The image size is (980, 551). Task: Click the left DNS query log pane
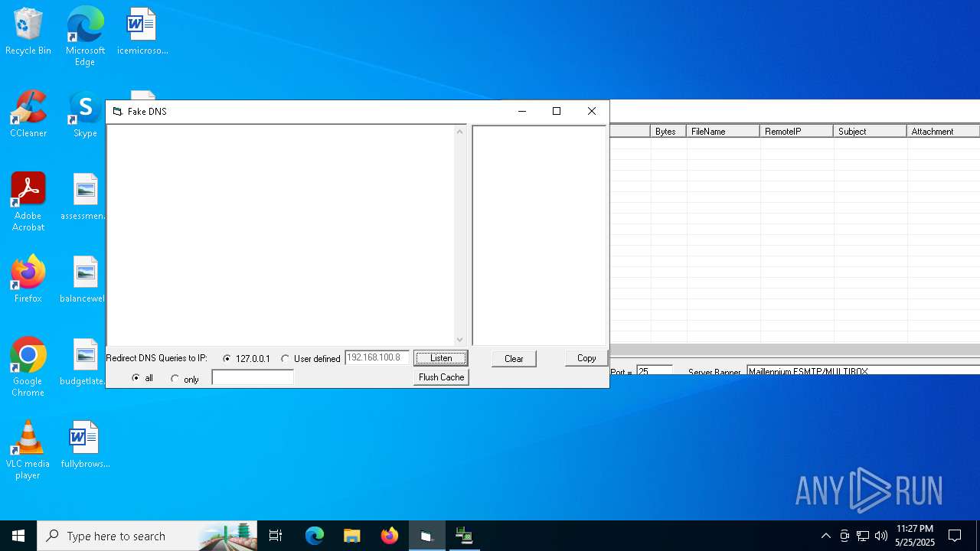click(x=281, y=236)
